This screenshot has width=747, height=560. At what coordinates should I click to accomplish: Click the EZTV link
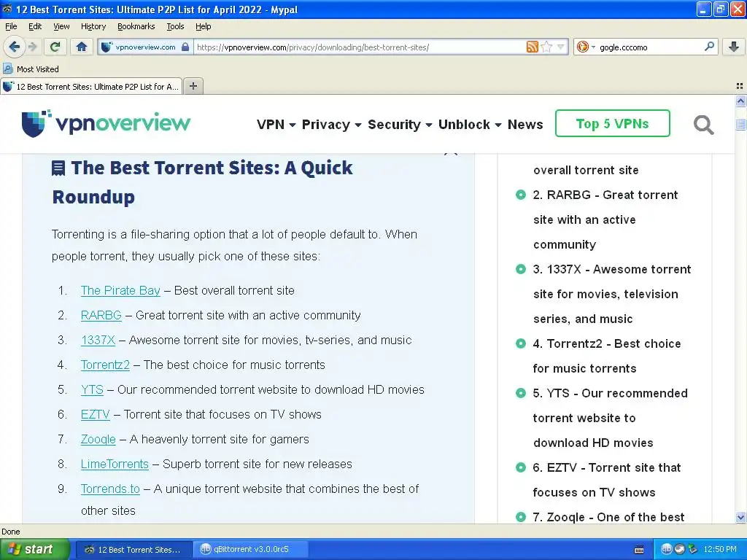pyautogui.click(x=96, y=414)
